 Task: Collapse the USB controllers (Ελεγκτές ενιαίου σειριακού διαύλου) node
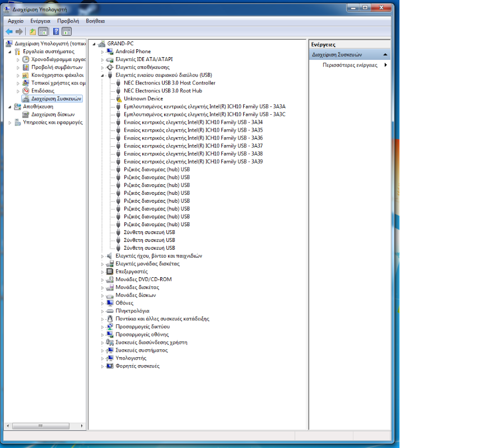click(103, 75)
